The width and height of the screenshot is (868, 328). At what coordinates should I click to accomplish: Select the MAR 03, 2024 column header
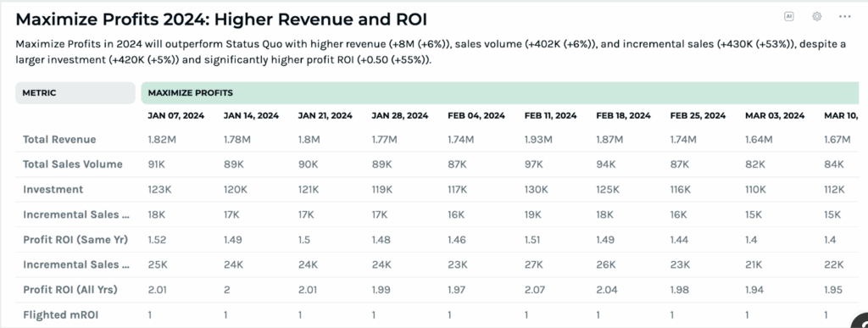pos(775,115)
